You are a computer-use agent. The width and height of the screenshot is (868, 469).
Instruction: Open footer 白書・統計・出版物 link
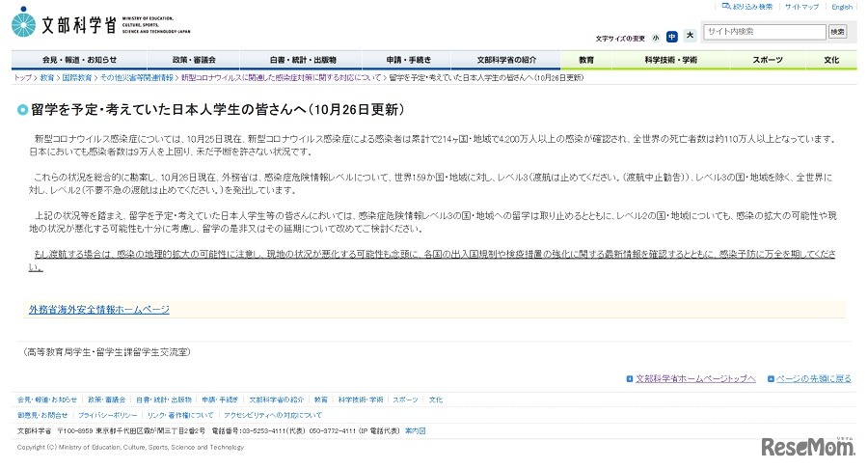coord(164,400)
